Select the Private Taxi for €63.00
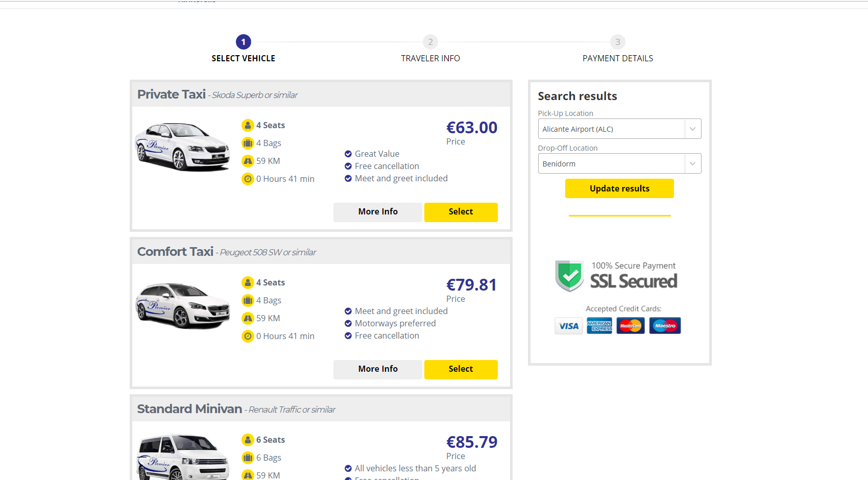Screen dimensions: 868x480 461,212
